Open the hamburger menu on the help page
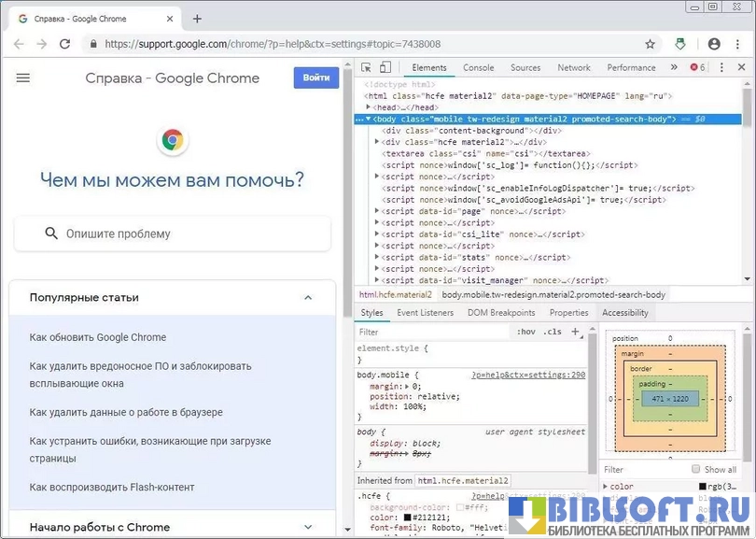Viewport: 756px width, 539px height. pos(23,78)
